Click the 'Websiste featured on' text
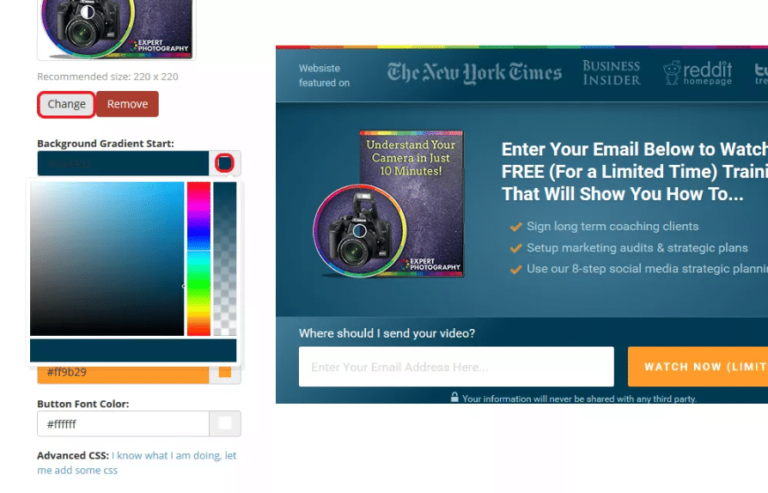This screenshot has width=768, height=493. coord(324,75)
